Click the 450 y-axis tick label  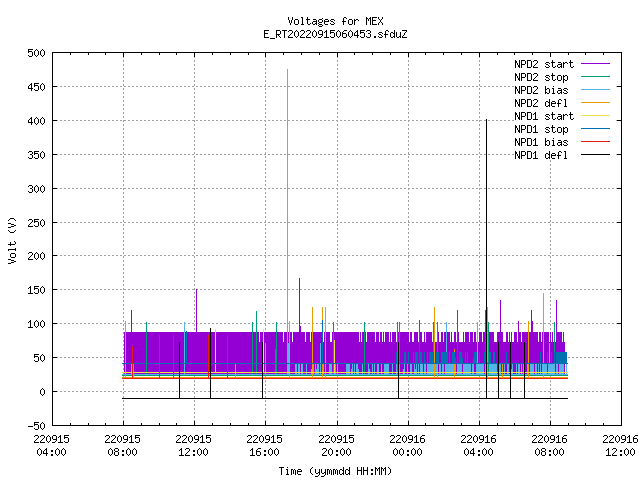tap(36, 87)
